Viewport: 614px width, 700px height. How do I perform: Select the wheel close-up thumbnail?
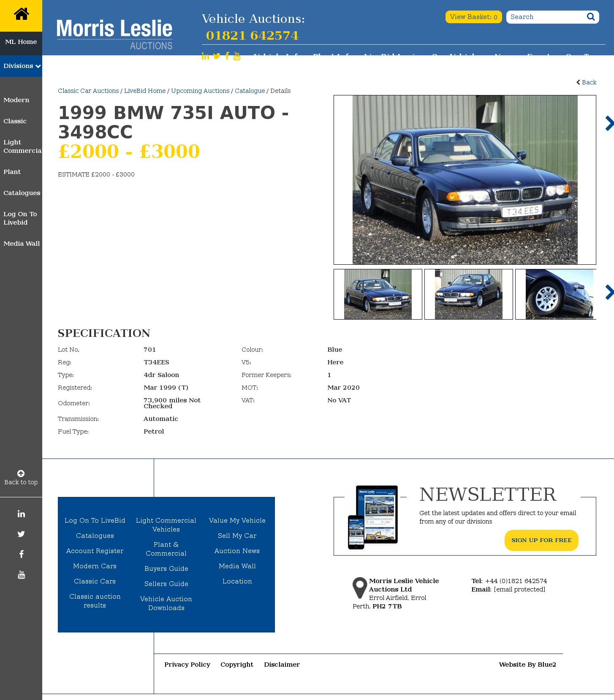[556, 294]
